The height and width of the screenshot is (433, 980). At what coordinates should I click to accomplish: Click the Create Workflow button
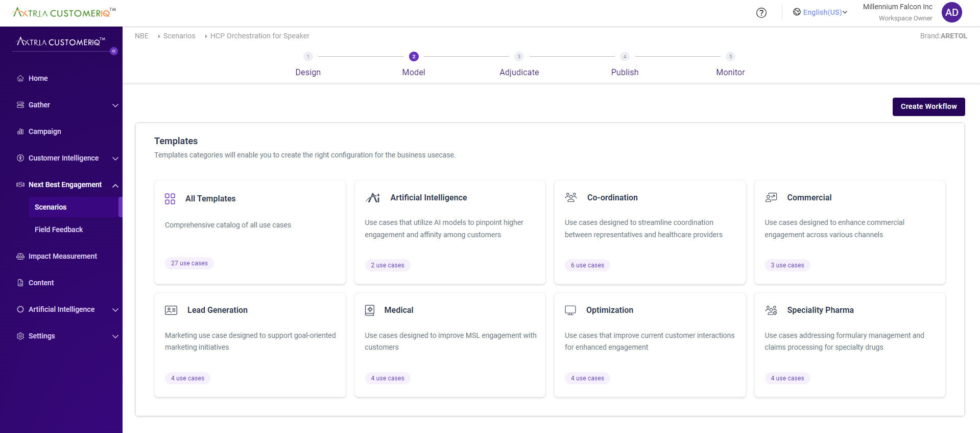928,106
